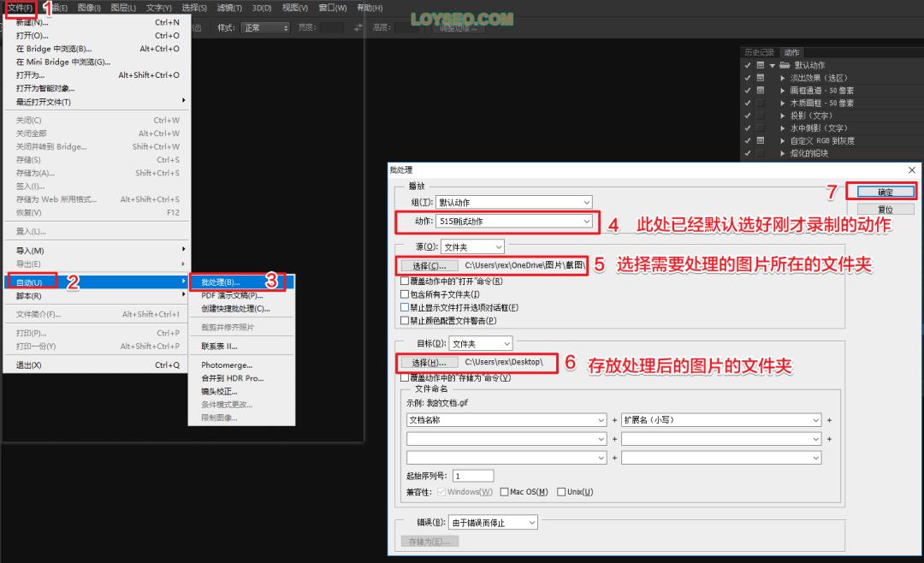Viewport: 924px width, 563px height.
Task: Click the 起始序列号 input field
Action: pyautogui.click(x=471, y=475)
